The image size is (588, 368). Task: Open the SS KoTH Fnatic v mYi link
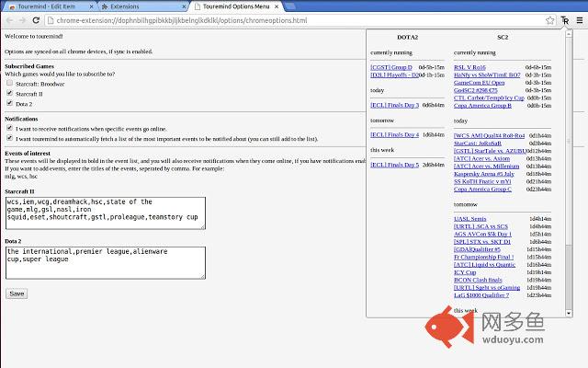(482, 181)
